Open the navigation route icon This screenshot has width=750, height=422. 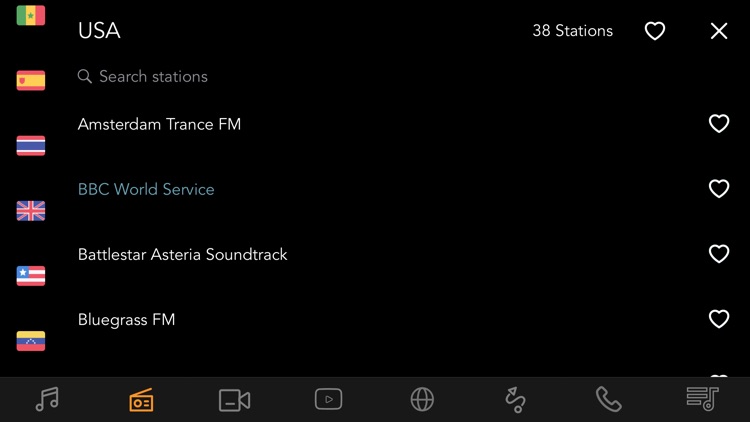tap(515, 400)
